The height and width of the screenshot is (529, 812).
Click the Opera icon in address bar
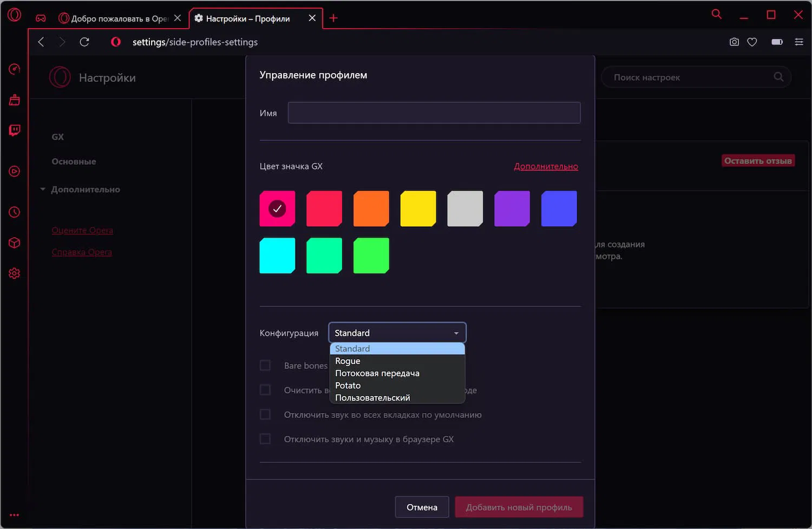116,42
